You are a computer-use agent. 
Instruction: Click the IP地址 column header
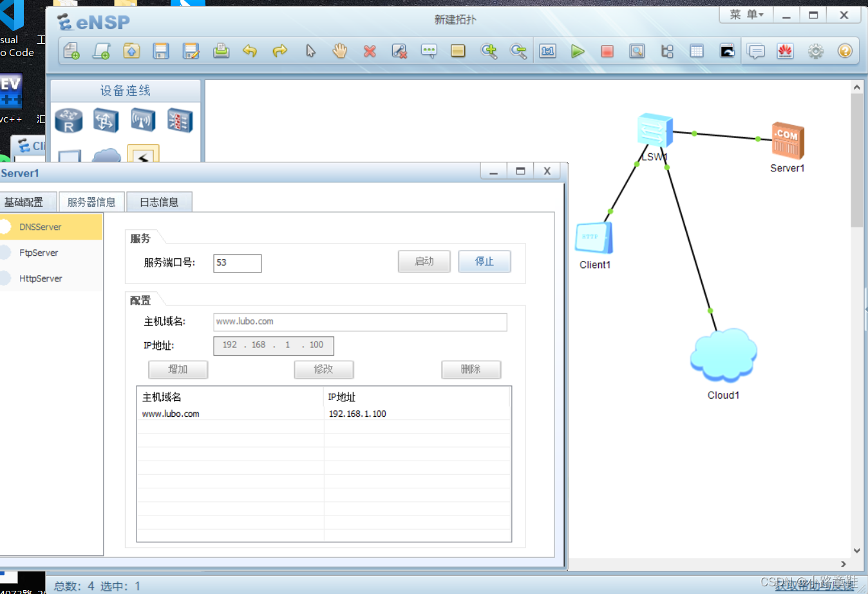pos(417,397)
